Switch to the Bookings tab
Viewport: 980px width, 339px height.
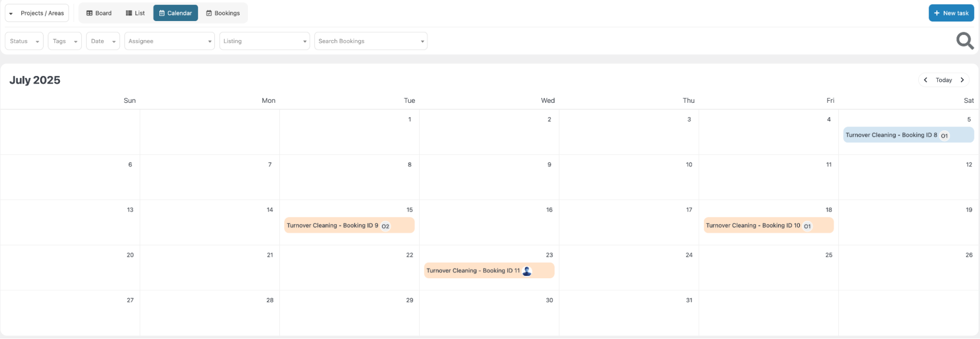point(223,13)
